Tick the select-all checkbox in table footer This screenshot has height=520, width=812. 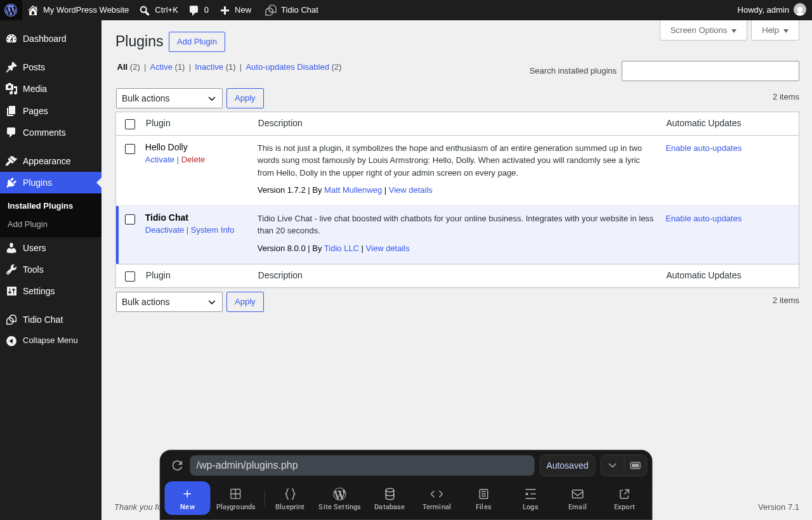point(130,276)
